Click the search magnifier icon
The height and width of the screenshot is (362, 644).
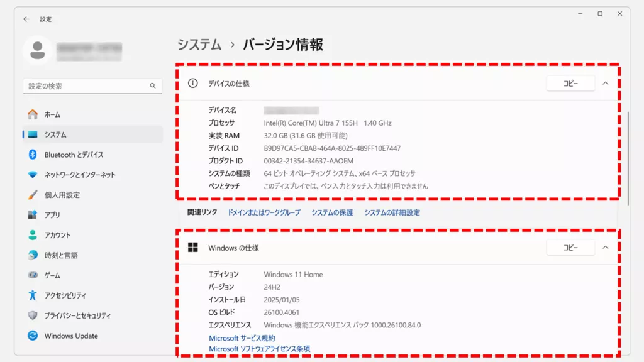click(153, 85)
